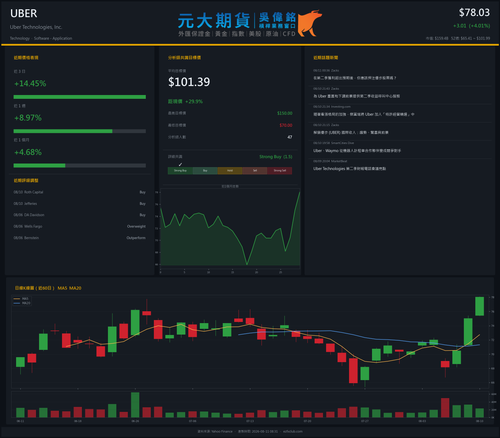Select the yellow Hold rating segment
This screenshot has width=500, height=438.
230,171
